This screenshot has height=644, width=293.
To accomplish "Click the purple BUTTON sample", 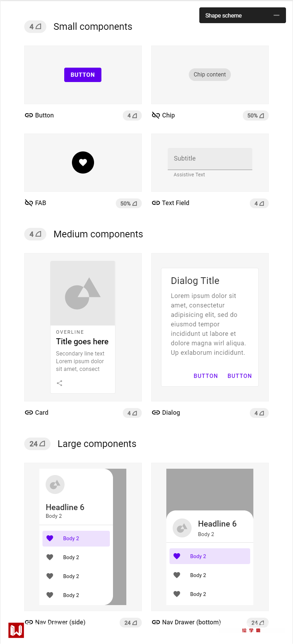I will [x=83, y=75].
